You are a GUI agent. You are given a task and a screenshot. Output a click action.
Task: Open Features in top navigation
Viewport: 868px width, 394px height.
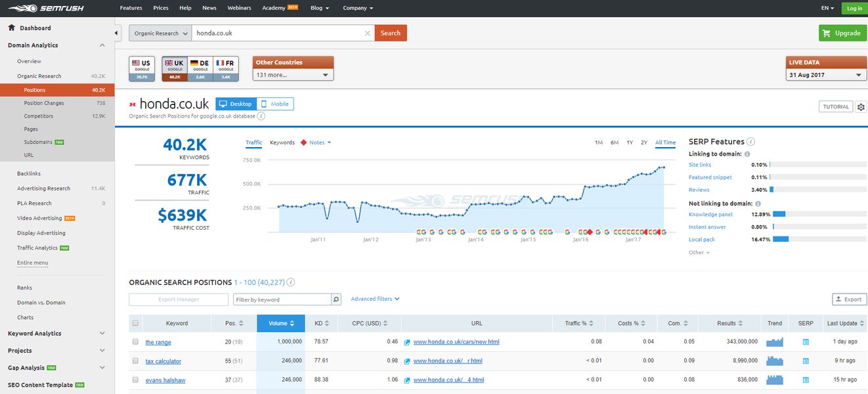coord(131,8)
